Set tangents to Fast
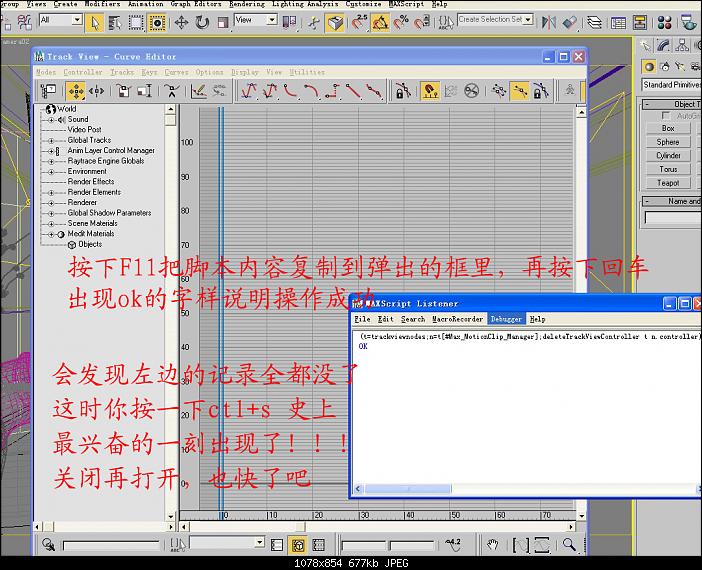Image resolution: width=702 pixels, height=570 pixels. 290,91
